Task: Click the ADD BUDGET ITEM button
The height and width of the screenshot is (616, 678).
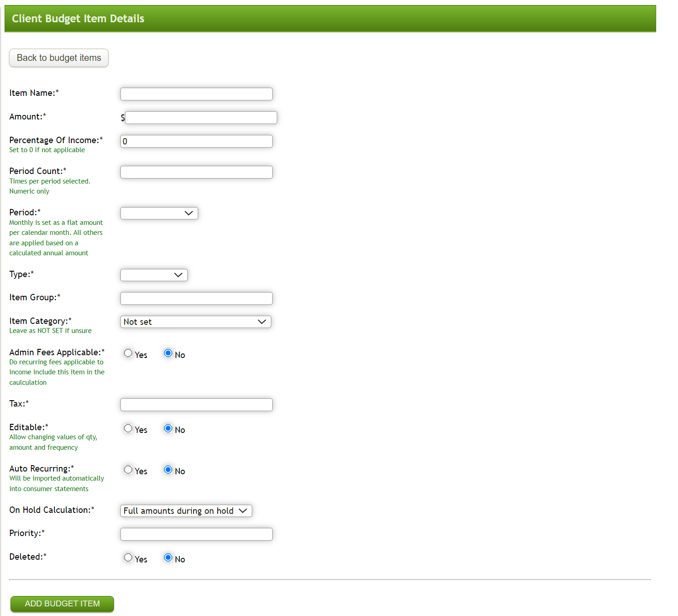Action: click(62, 604)
